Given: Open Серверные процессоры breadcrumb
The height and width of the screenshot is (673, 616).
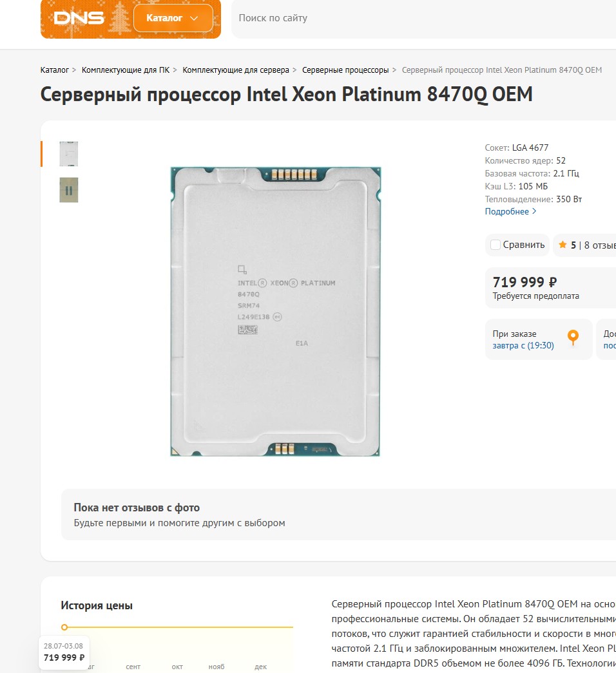Looking at the screenshot, I should [345, 70].
